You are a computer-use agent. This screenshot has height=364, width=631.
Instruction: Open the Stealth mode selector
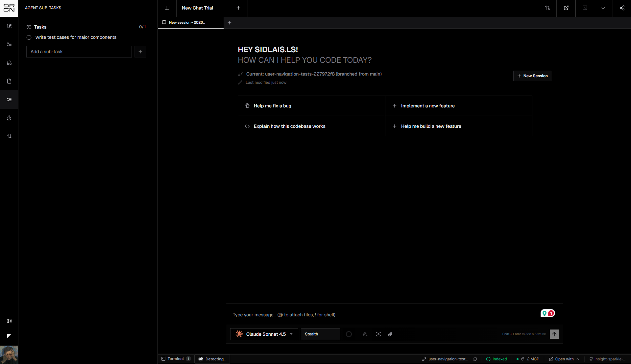coord(320,334)
